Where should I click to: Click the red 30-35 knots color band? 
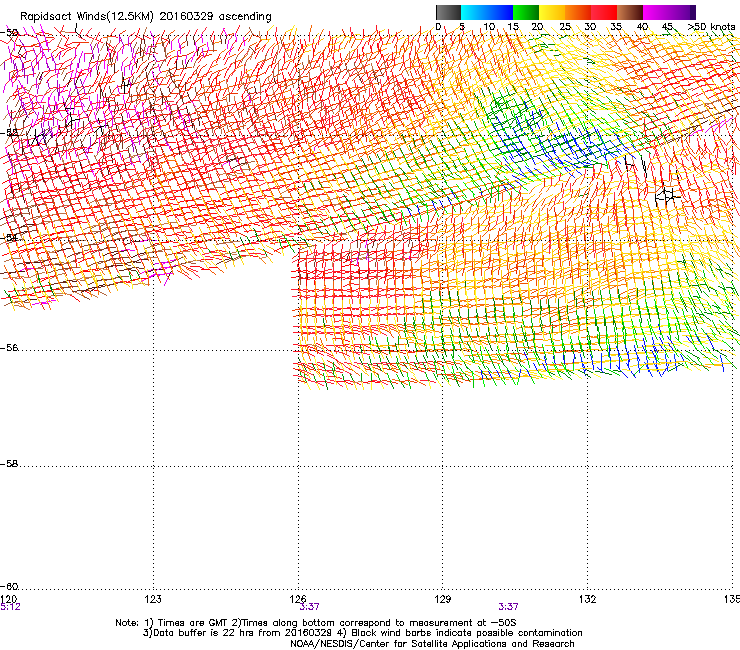pos(604,12)
